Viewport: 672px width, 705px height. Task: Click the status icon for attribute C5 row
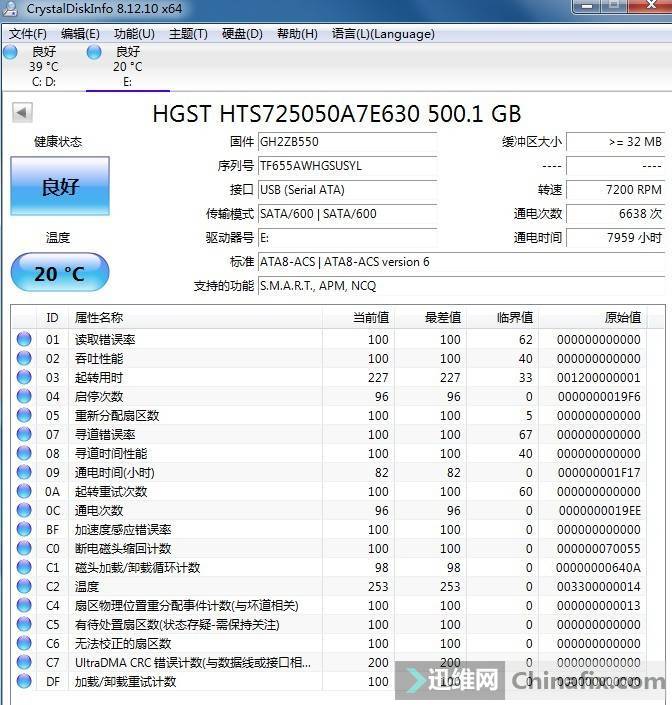pos(24,625)
